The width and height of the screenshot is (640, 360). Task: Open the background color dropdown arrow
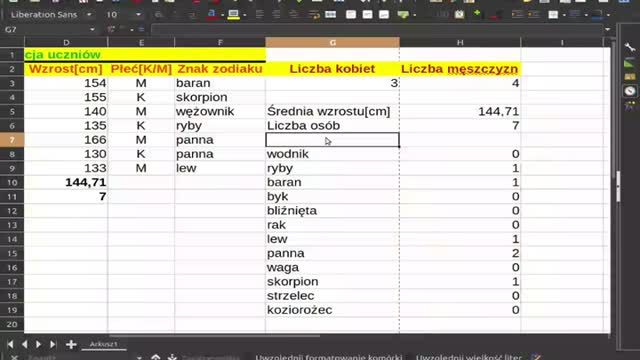(x=244, y=15)
